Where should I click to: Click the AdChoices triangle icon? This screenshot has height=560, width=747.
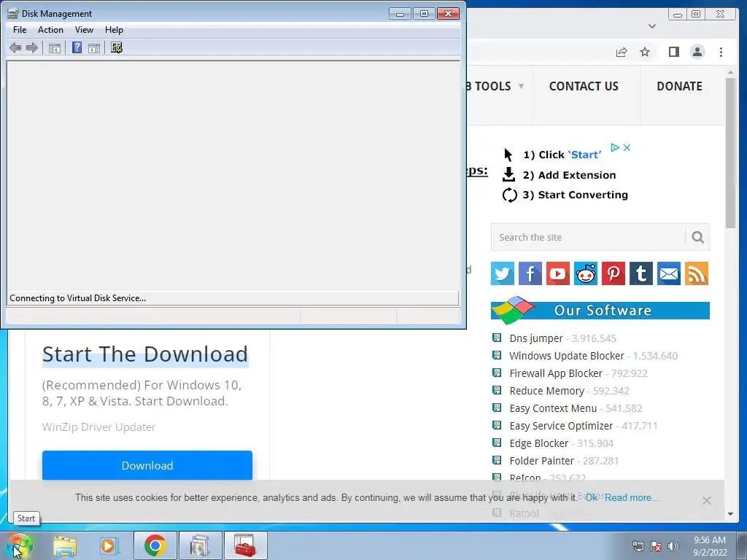point(615,147)
